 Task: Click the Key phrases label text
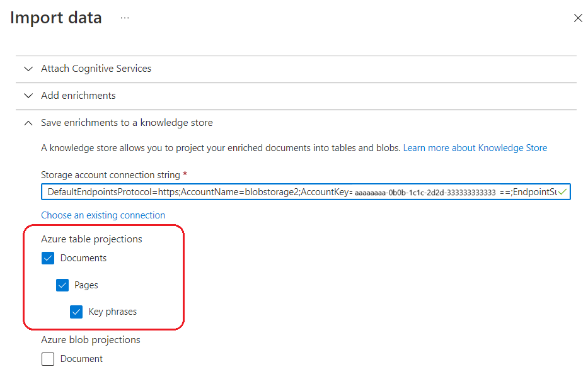point(113,312)
